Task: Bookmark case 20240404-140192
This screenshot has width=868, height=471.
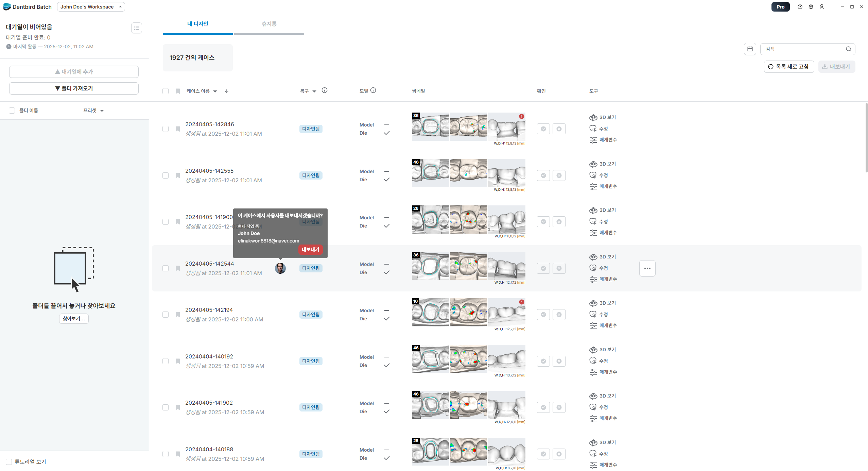Action: pyautogui.click(x=177, y=361)
